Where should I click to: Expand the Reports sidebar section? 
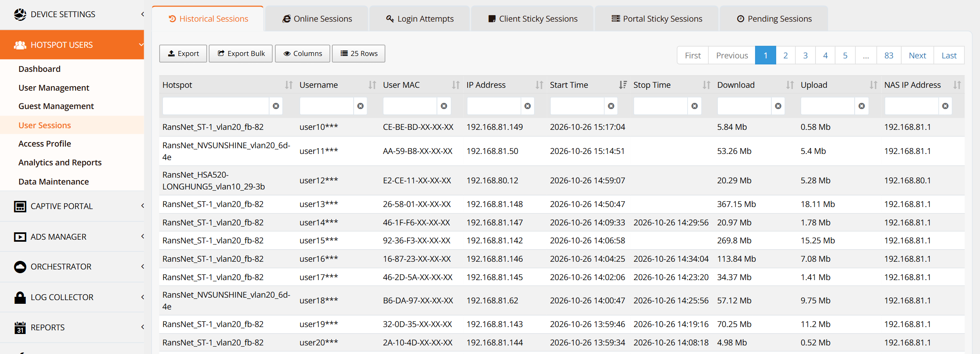[72, 327]
